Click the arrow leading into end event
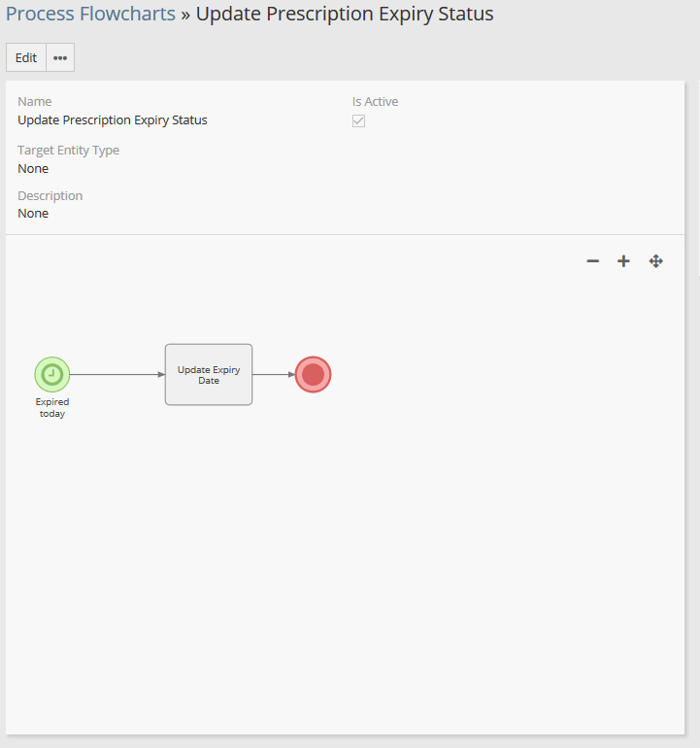This screenshot has height=748, width=700. coord(274,374)
